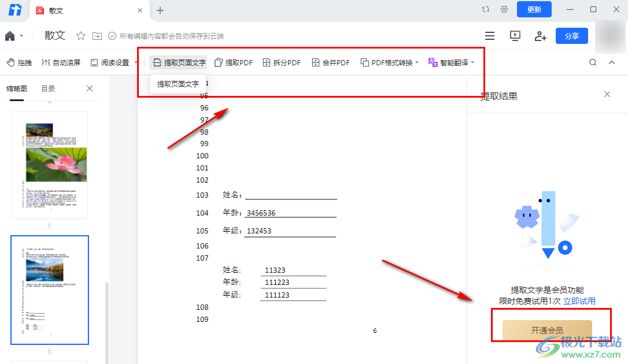Click the move-to-folder icon beside star
628x364 pixels.
pos(97,36)
